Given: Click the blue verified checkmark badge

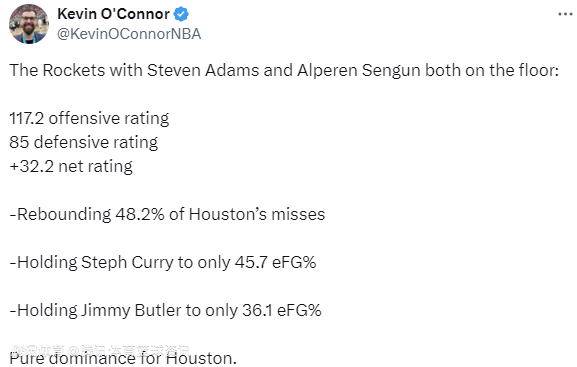Looking at the screenshot, I should (x=181, y=14).
